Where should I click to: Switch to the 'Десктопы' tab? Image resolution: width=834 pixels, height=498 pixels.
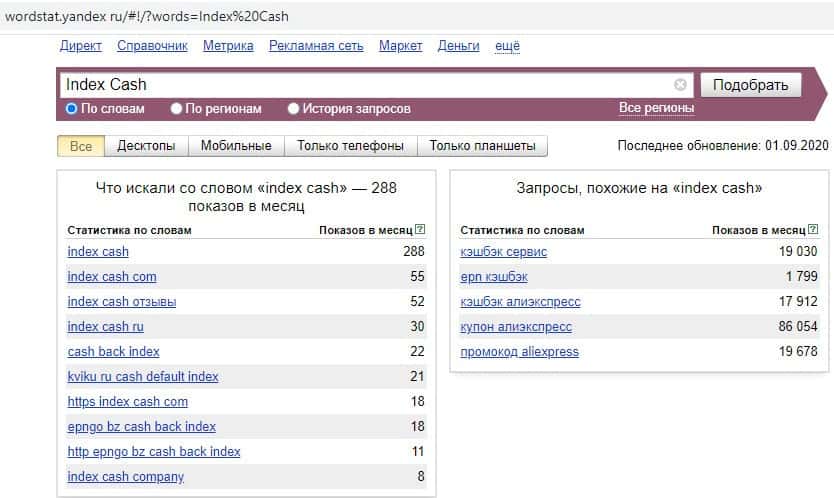(146, 146)
